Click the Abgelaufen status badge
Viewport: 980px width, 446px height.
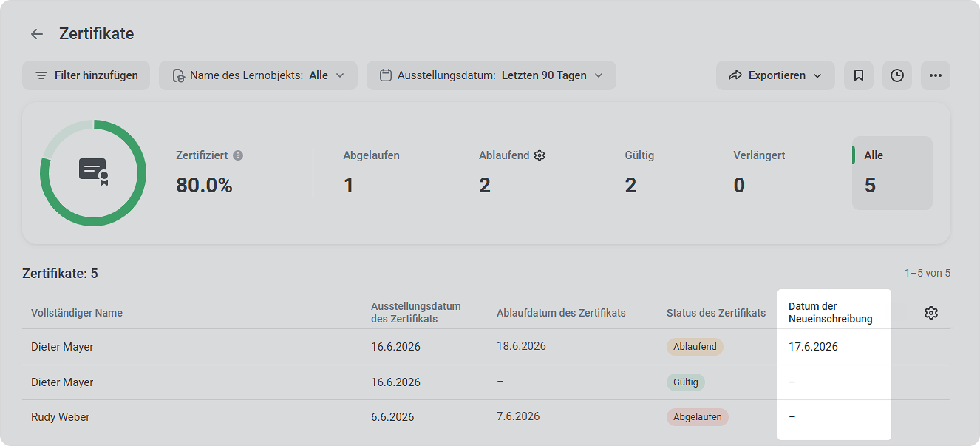[x=698, y=417]
